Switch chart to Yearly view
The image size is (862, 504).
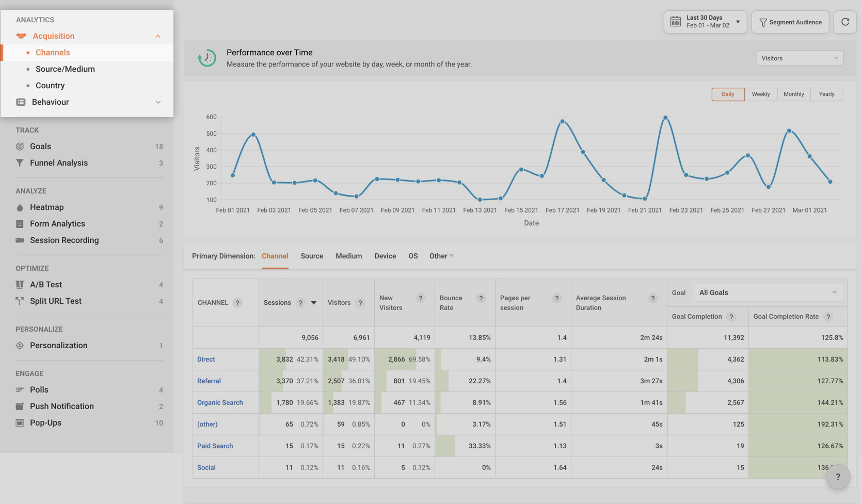click(x=826, y=94)
